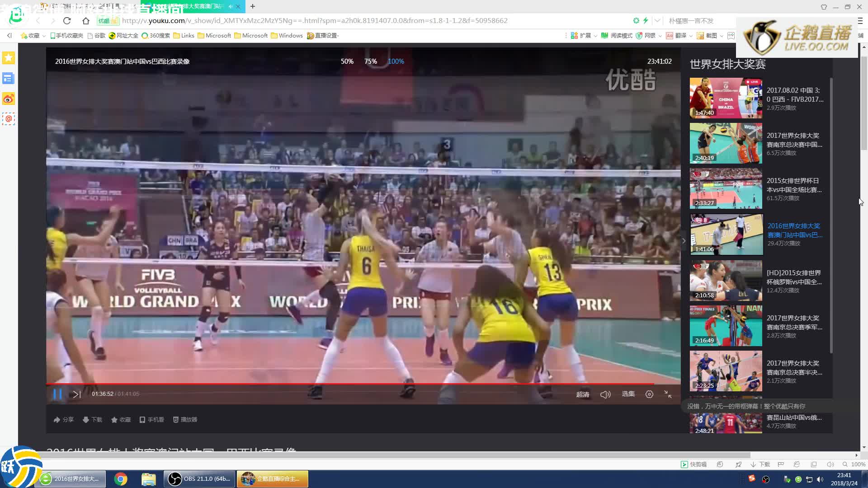Open the 选集 episode list
This screenshot has height=488, width=868.
pyautogui.click(x=628, y=394)
